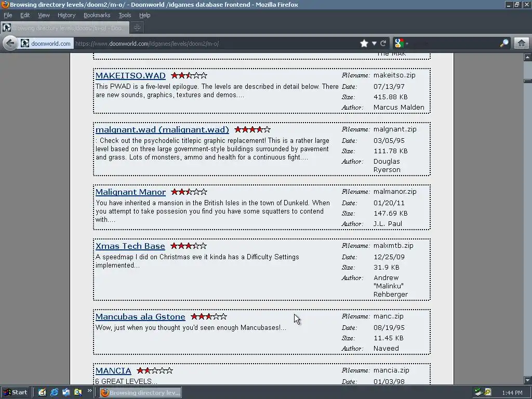Click the star rating of Xmas Tech Base

coord(188,246)
